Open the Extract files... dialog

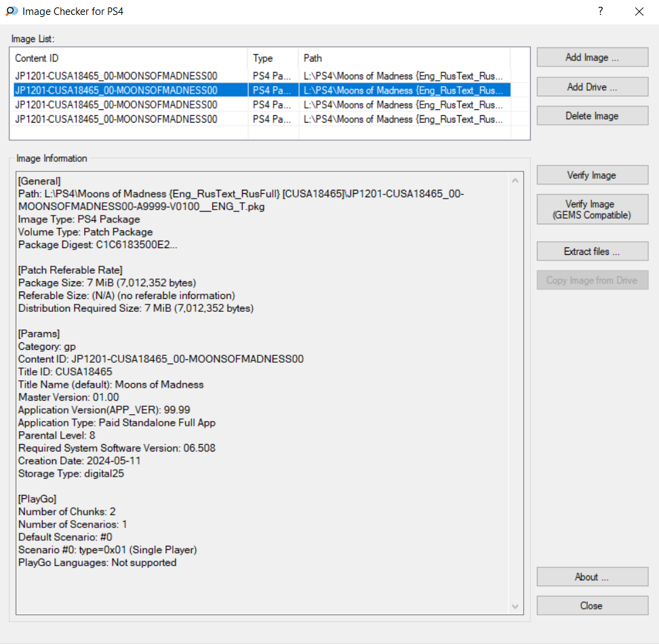pyautogui.click(x=592, y=251)
